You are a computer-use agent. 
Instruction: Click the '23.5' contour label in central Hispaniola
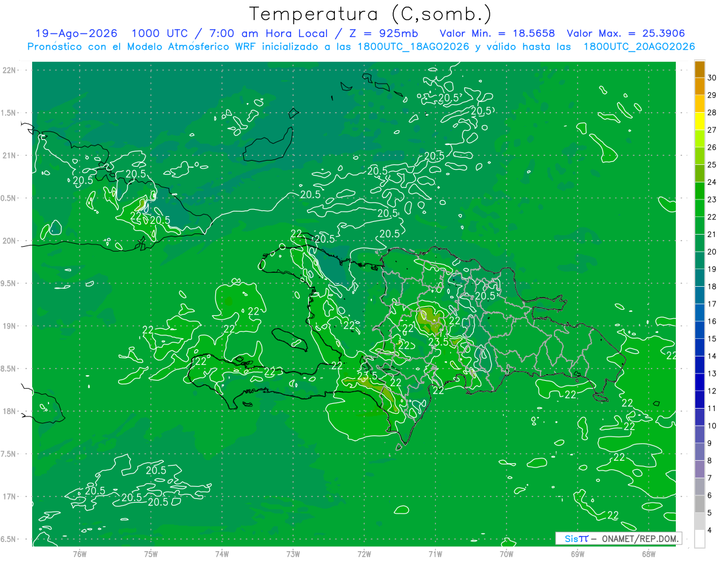438,342
